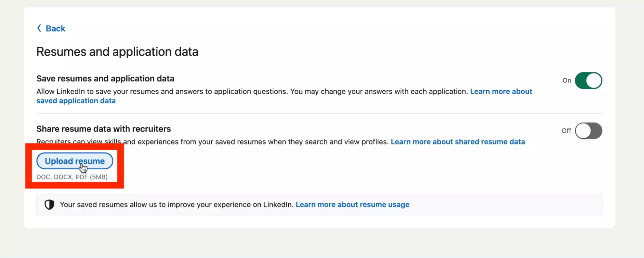Click the shield icon in privacy notice
The width and height of the screenshot is (644, 258).
click(49, 205)
